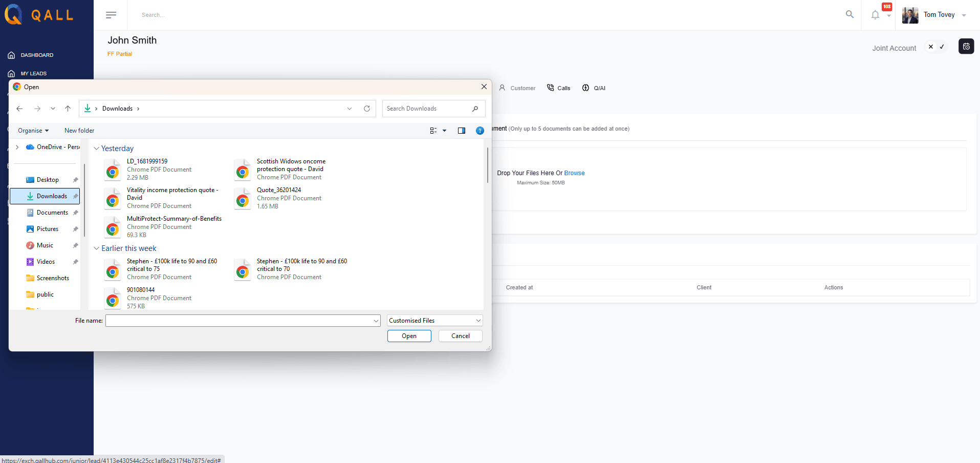Viewport: 980px width, 463px height.
Task: Click New folder button
Action: pos(79,131)
